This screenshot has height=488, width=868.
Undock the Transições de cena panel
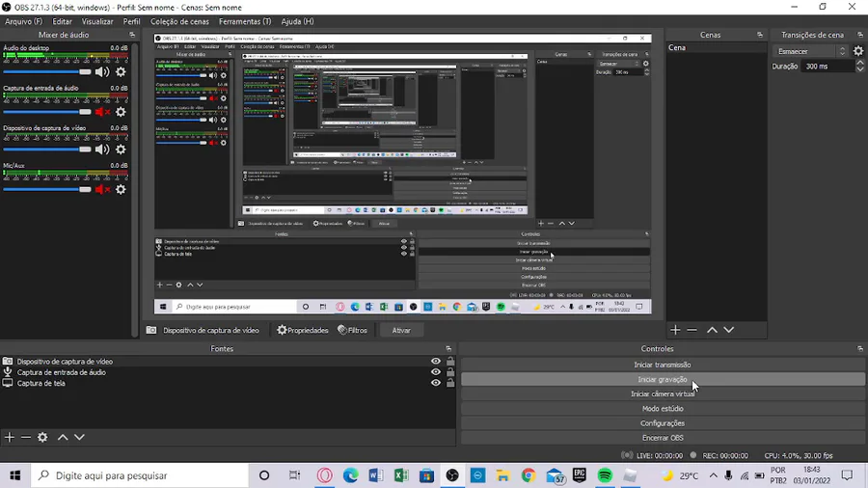(x=859, y=35)
